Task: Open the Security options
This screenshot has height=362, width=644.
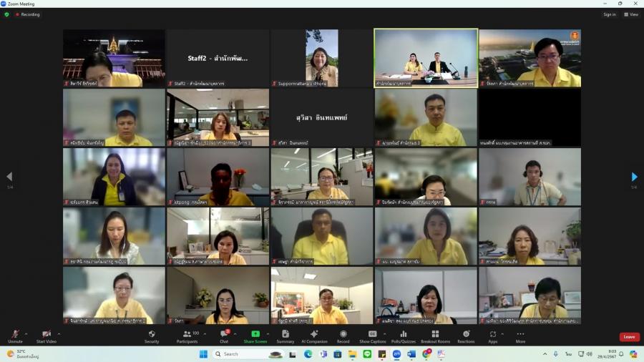Action: point(152,336)
